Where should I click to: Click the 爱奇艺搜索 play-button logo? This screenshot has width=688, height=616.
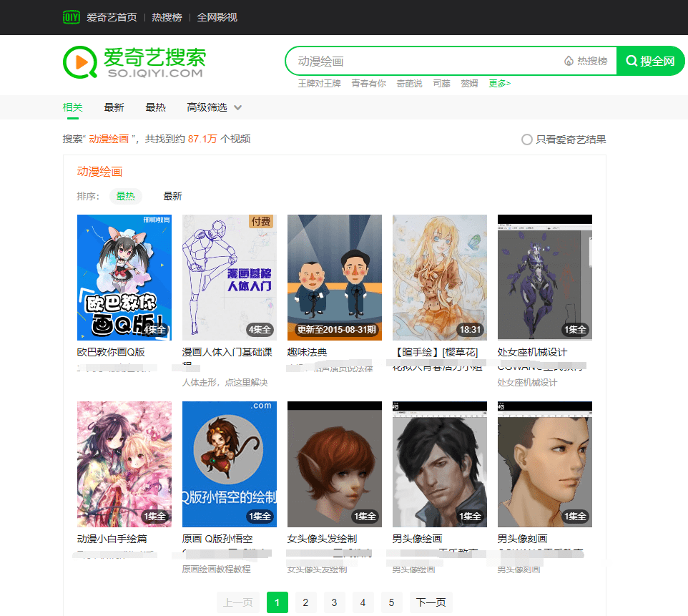[x=80, y=62]
